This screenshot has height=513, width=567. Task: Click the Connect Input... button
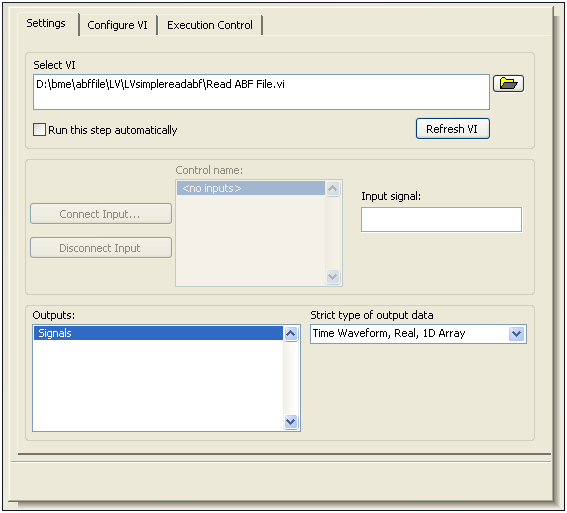click(x=101, y=214)
